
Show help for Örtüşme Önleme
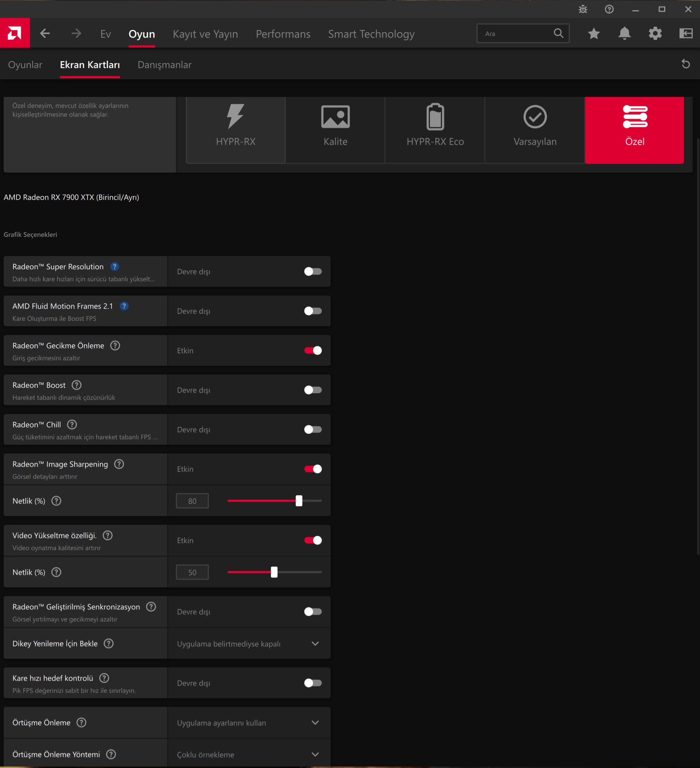82,722
